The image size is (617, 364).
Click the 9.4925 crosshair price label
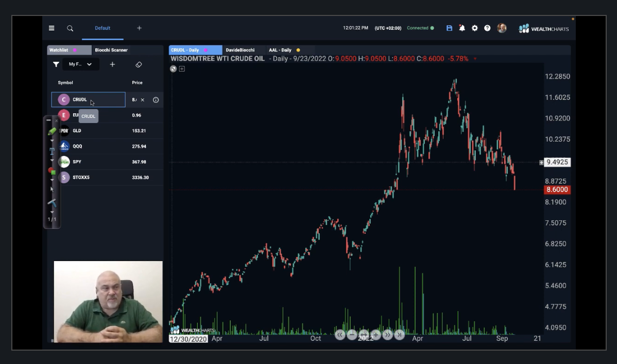[x=557, y=162]
